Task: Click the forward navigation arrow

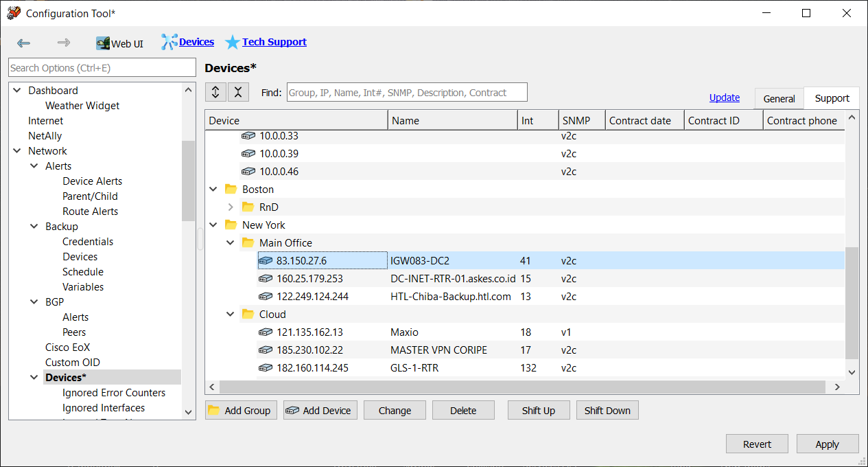Action: tap(63, 43)
